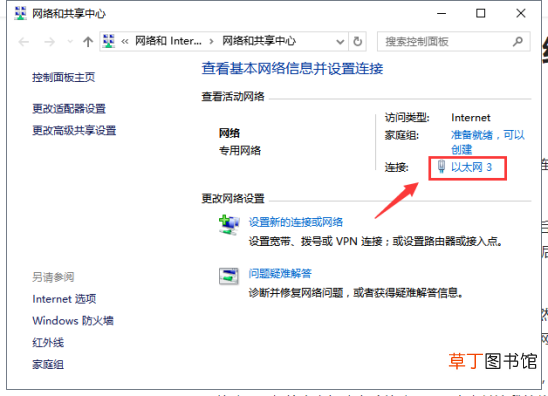Click the Internet access type value

click(x=471, y=118)
